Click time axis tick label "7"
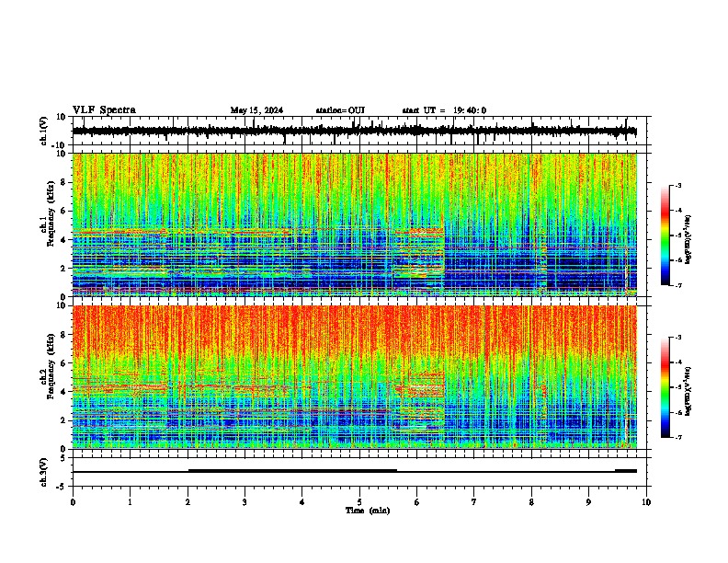Image resolution: width=728 pixels, height=563 pixels. tap(474, 502)
